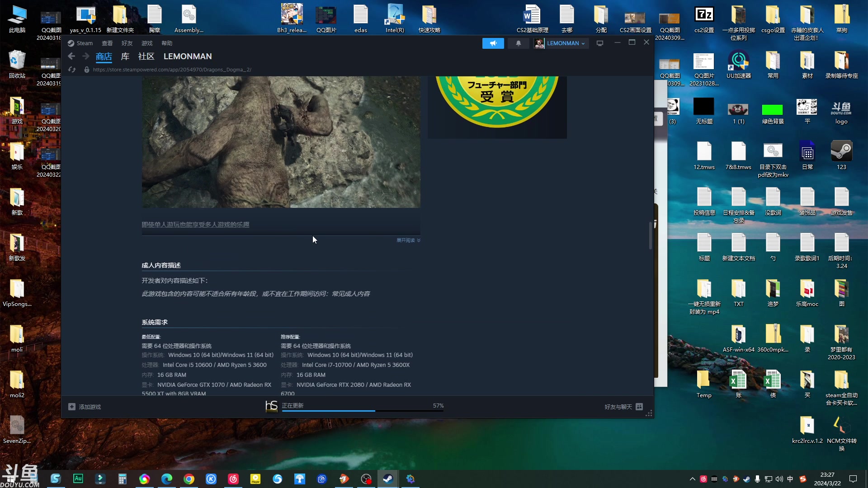Open NetEase Cloud Music taskbar icon
Screen dimensions: 868x488
point(233,479)
